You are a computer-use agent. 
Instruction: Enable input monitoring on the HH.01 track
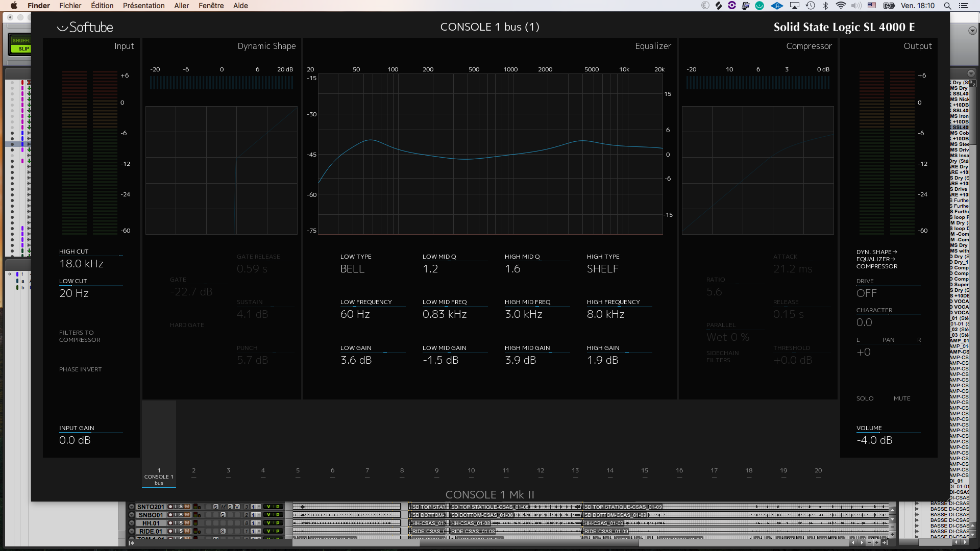[x=175, y=523]
